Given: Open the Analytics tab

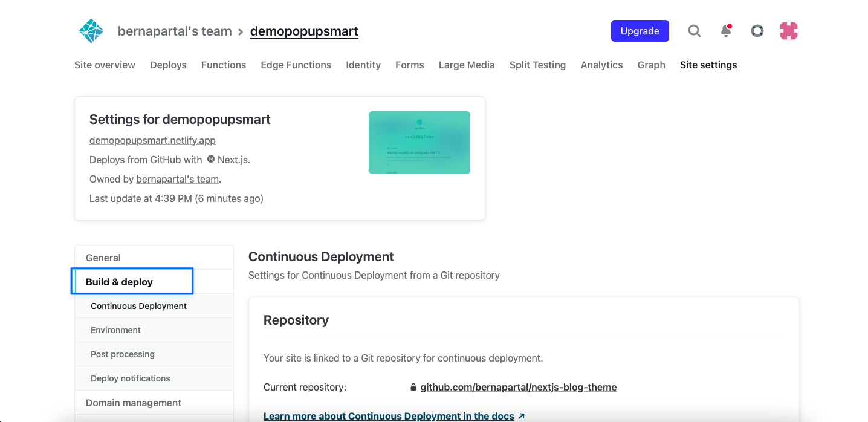Looking at the screenshot, I should [601, 65].
